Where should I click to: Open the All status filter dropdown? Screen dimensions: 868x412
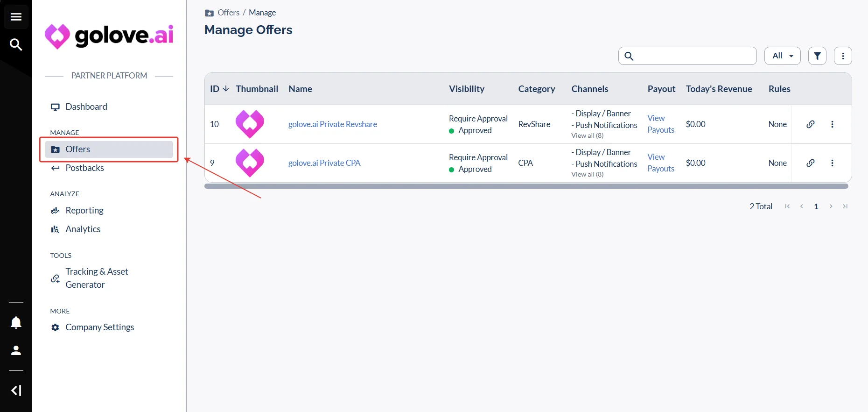tap(782, 56)
